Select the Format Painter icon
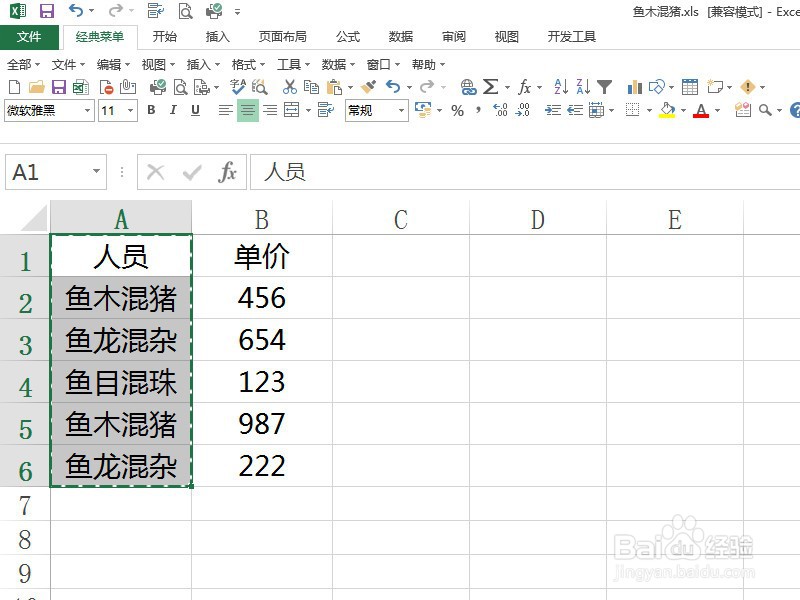 [x=366, y=87]
